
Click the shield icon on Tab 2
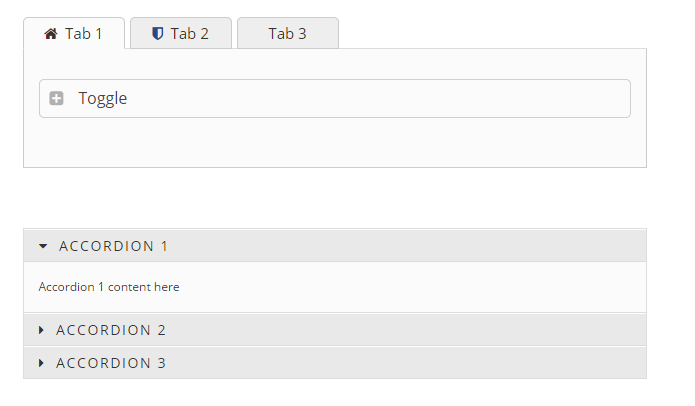(x=157, y=34)
